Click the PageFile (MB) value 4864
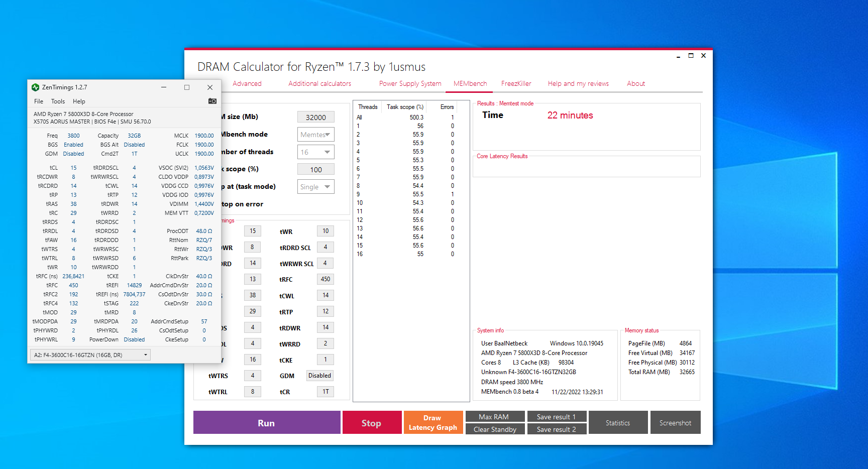868x469 pixels. pyautogui.click(x=686, y=343)
